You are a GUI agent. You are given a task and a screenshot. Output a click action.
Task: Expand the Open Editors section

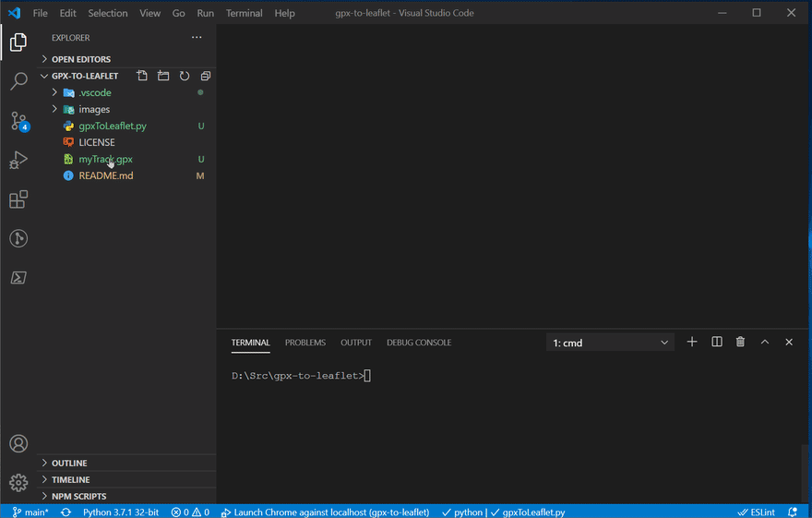point(126,59)
